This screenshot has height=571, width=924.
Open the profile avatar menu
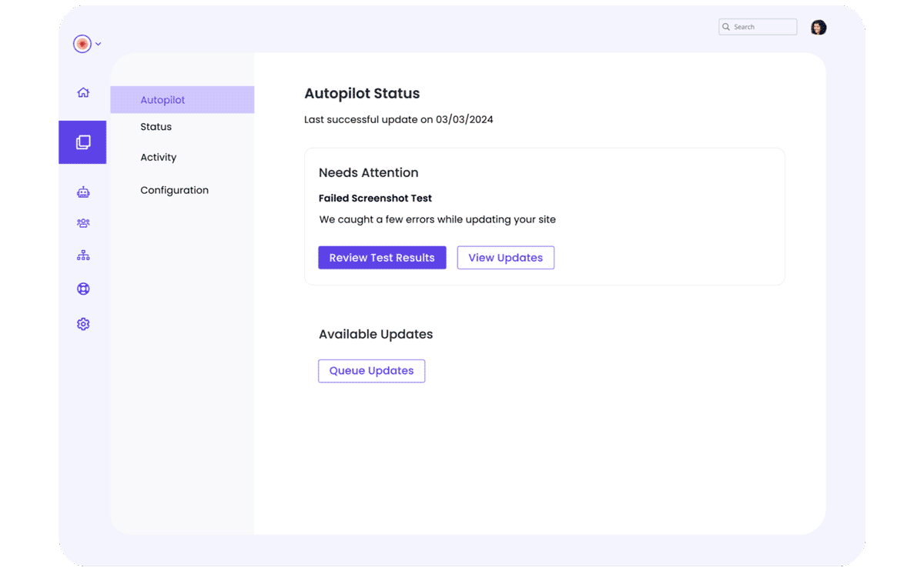tap(818, 26)
